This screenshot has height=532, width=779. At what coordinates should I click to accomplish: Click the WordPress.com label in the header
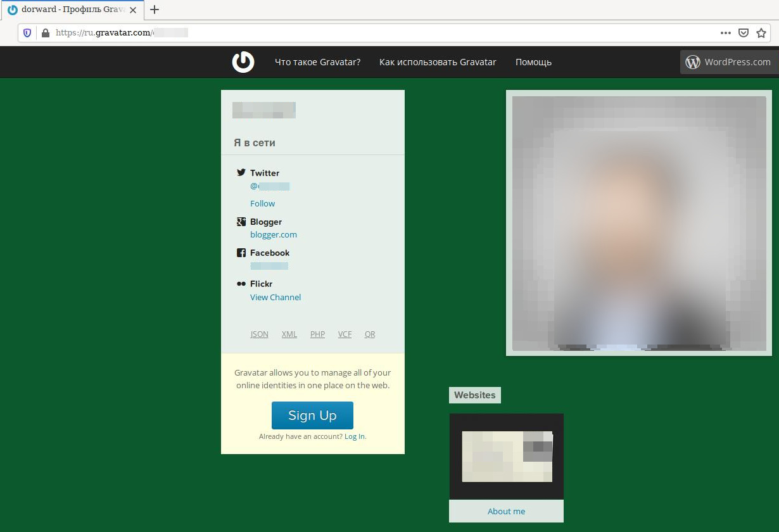coord(737,62)
